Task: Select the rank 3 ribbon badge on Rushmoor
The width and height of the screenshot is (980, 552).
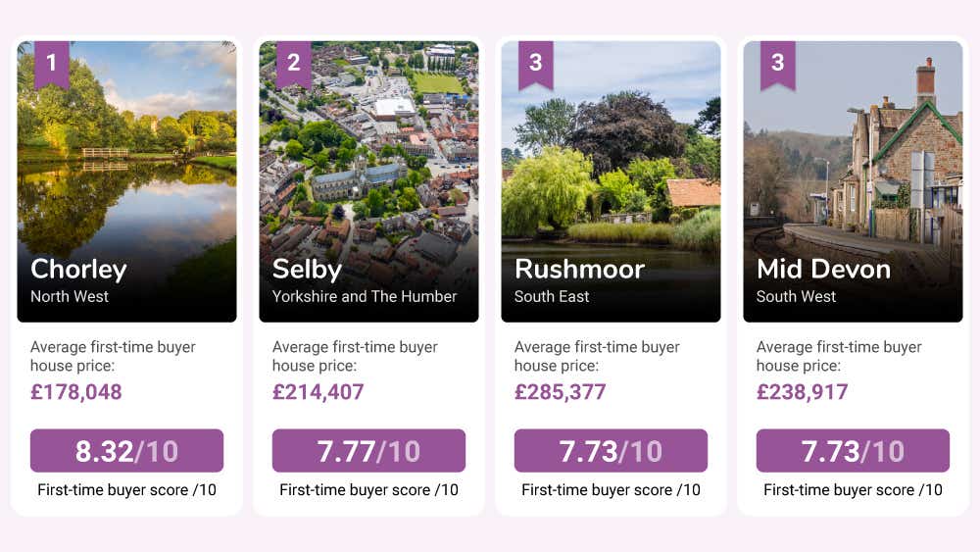Action: [x=536, y=65]
